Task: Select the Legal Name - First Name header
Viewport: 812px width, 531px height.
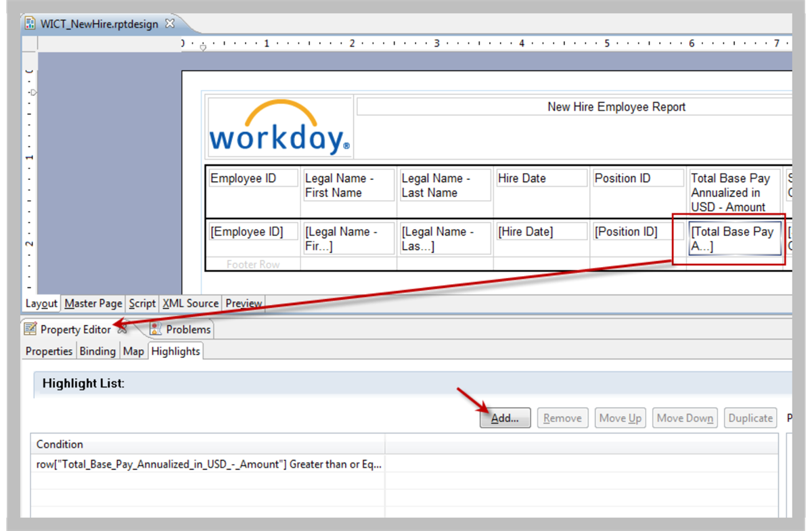Action: (349, 185)
